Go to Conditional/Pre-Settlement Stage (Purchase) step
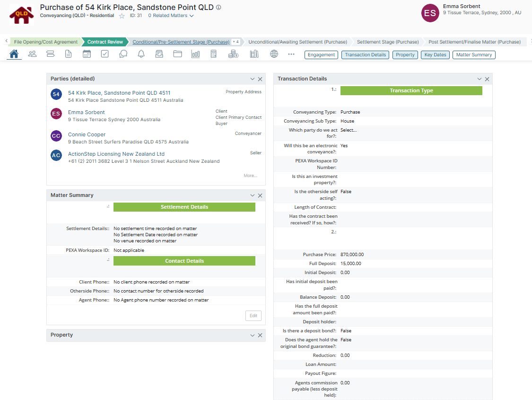Image resolution: width=532 pixels, height=400 pixels. (x=181, y=42)
